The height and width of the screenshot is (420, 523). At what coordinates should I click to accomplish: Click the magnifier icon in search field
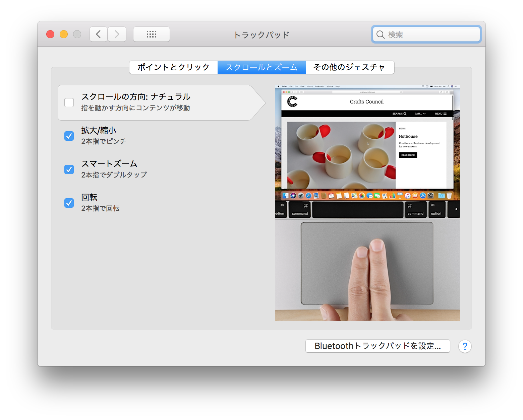click(x=380, y=34)
